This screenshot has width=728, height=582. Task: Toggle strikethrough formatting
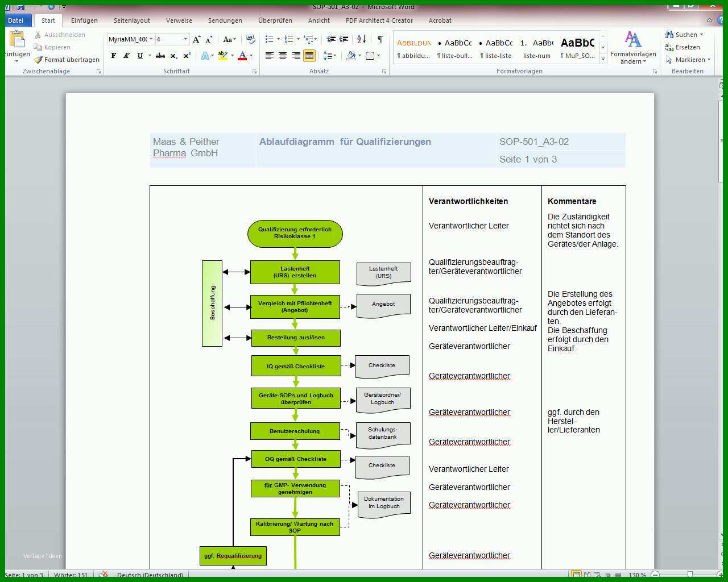[x=160, y=56]
